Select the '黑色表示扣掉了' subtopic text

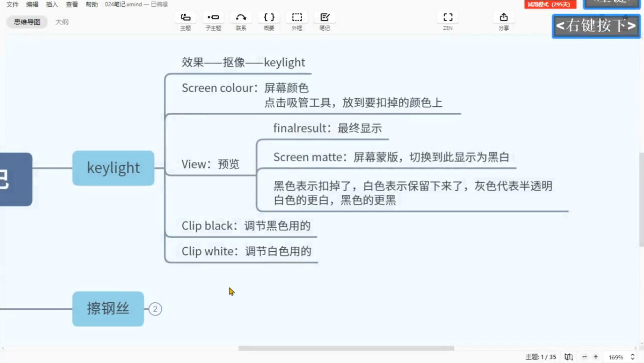[x=413, y=193]
